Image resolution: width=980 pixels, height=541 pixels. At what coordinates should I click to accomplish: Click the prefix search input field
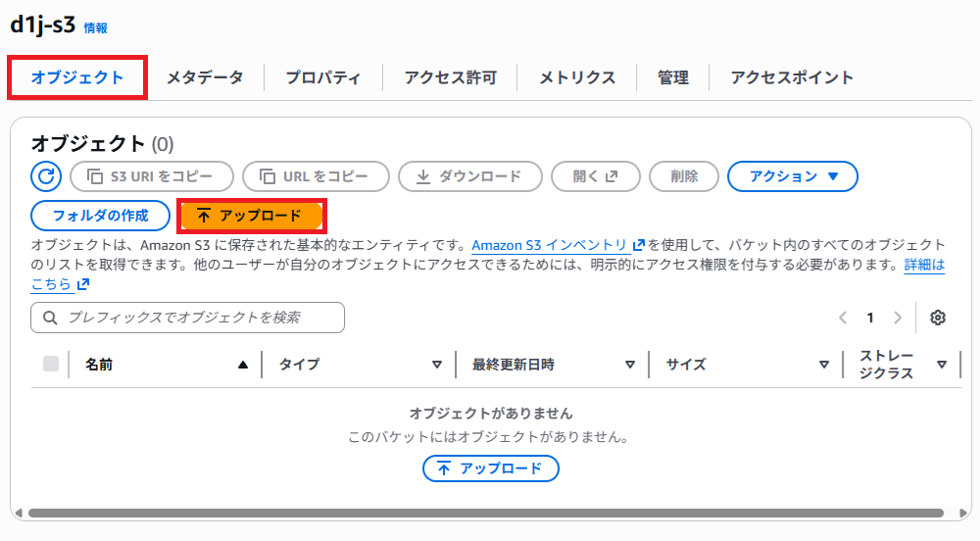pyautogui.click(x=188, y=318)
